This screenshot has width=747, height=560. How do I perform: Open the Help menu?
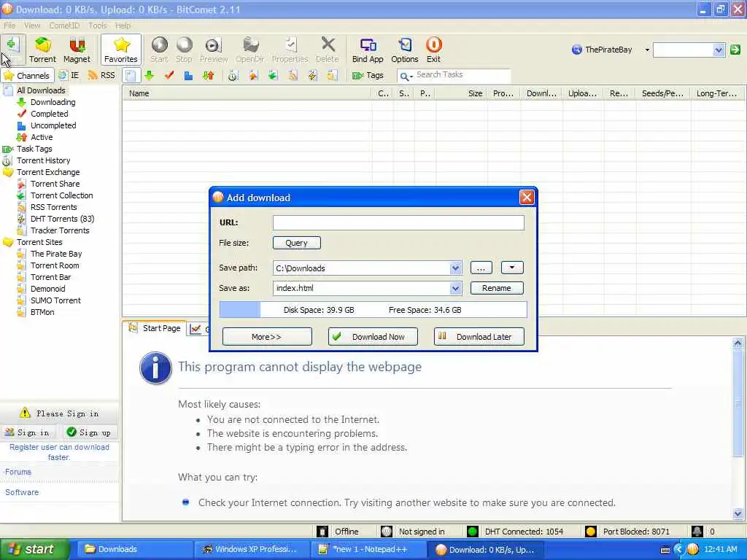pyautogui.click(x=123, y=26)
